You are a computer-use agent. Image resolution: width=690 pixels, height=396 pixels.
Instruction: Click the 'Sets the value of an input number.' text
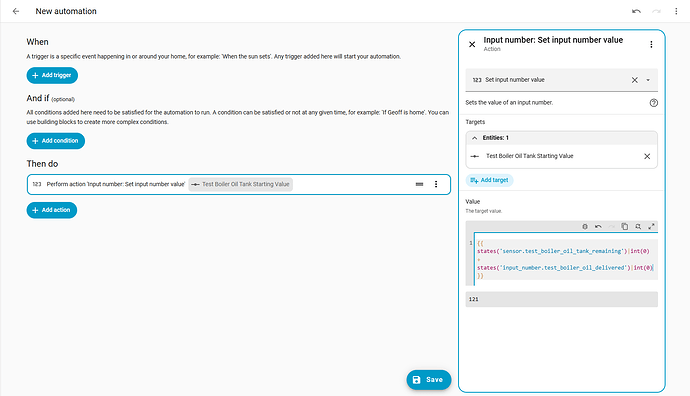point(509,103)
